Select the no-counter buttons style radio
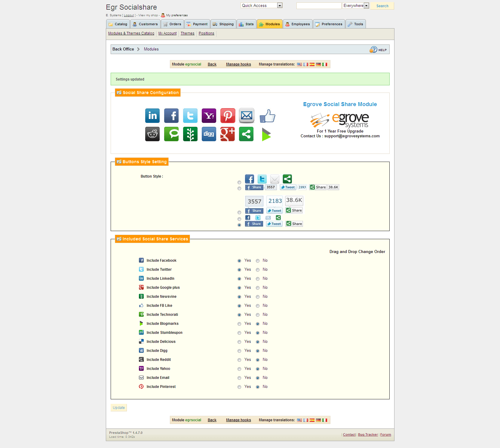This screenshot has width=500, height=448. [239, 225]
